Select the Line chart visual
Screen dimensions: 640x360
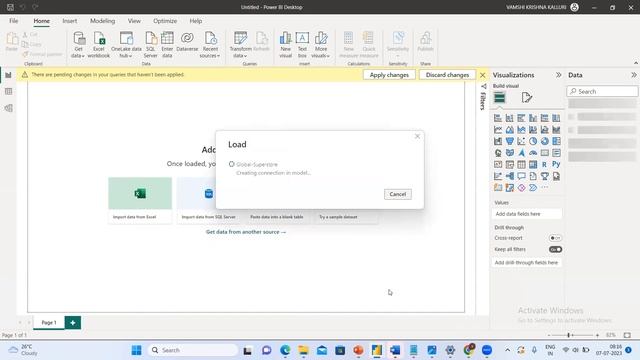point(498,130)
